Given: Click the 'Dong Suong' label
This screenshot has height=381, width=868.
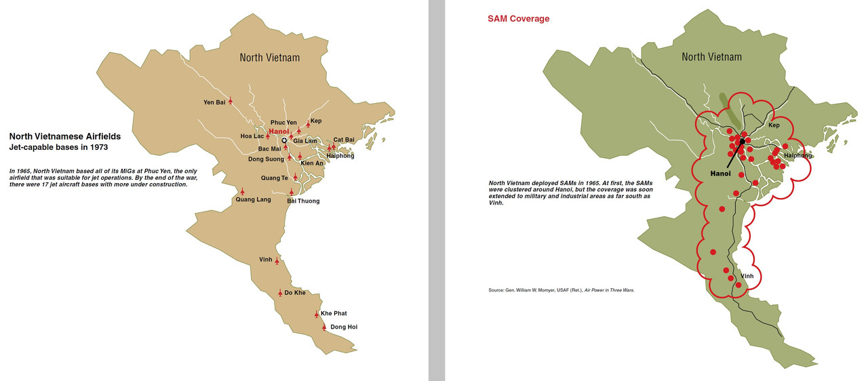Looking at the screenshot, I should (x=266, y=159).
